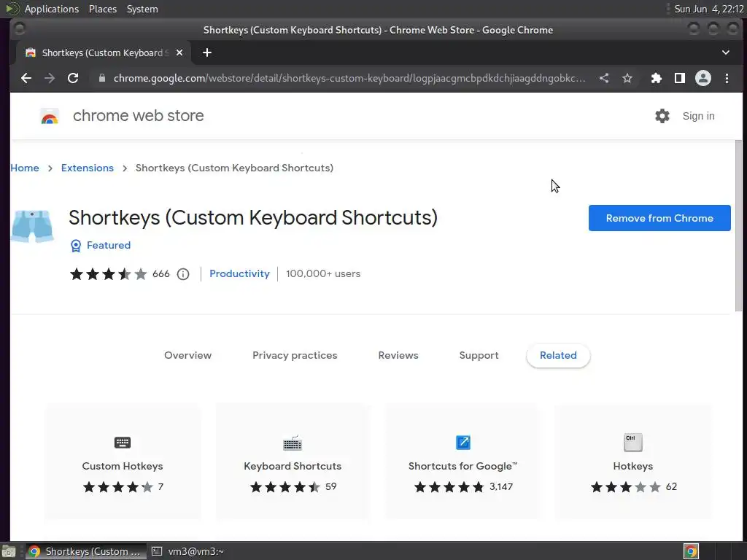This screenshot has width=747, height=560.
Task: Go back using browser back arrow
Action: (x=26, y=78)
